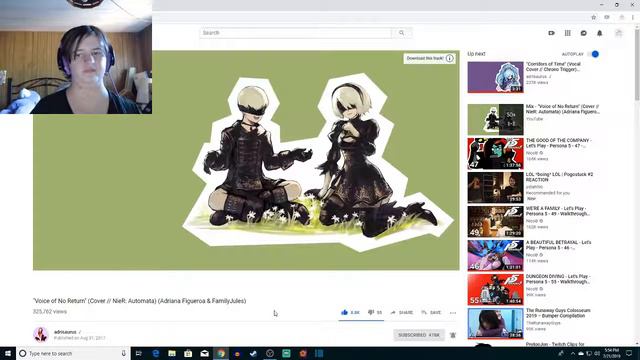Viewport: 640px width, 360px height.
Task: Toggle the Autoplay switch
Action: 594,54
